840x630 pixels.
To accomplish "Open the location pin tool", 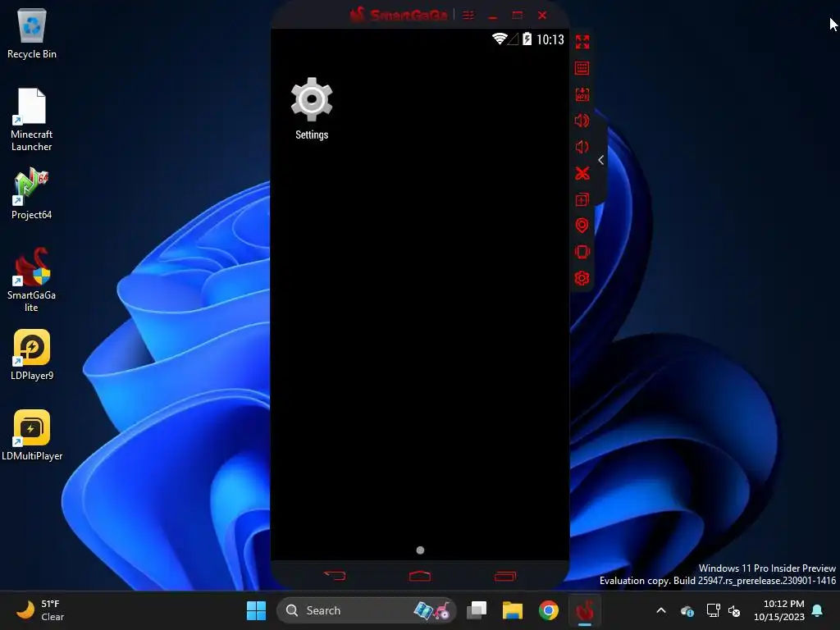I will pos(582,226).
